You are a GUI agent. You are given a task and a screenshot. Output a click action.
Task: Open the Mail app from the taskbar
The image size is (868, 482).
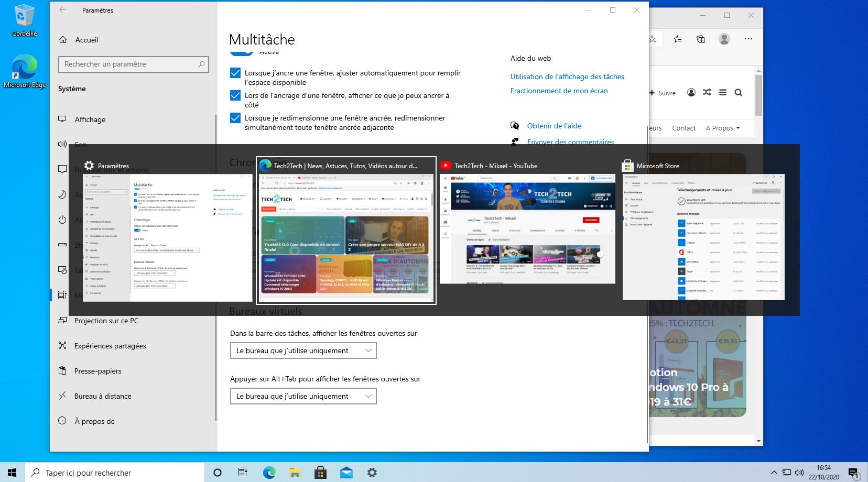tap(346, 473)
